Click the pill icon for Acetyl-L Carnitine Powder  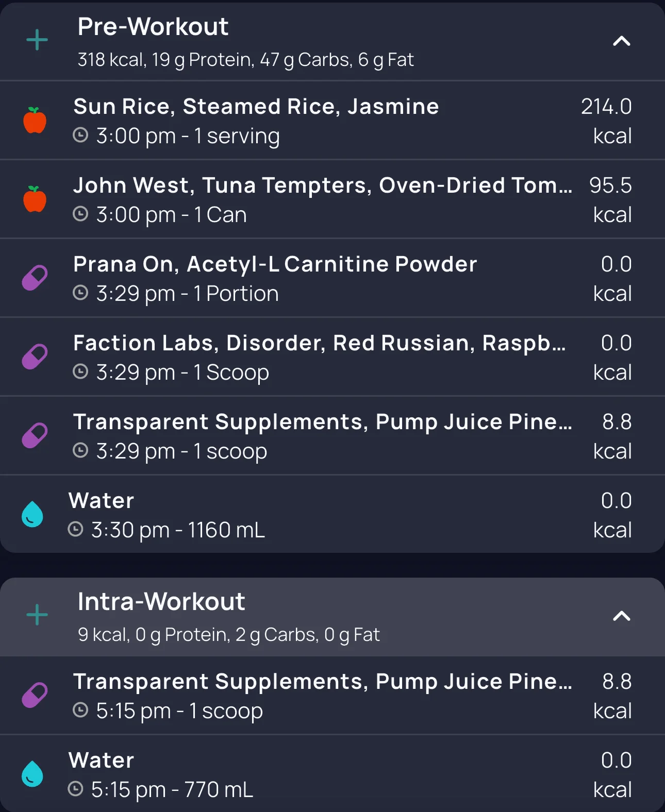(35, 278)
